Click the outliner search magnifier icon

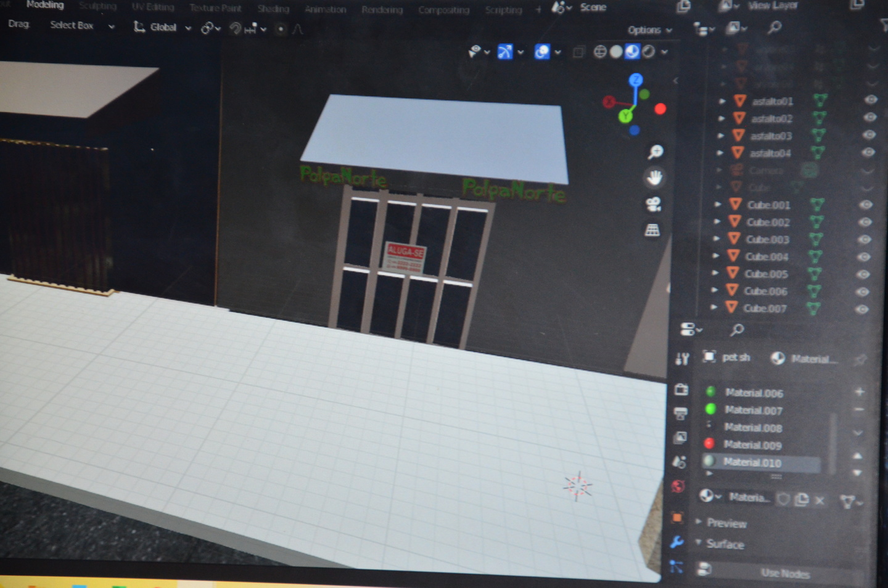tap(775, 27)
